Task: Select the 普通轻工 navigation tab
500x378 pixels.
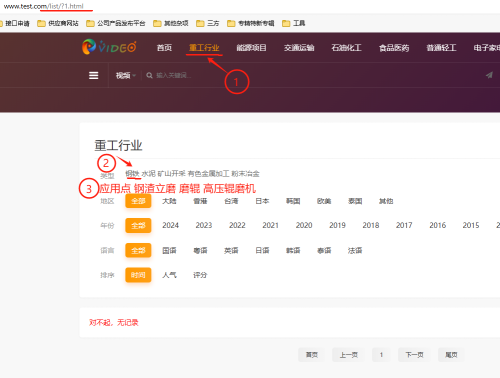Action: 441,48
